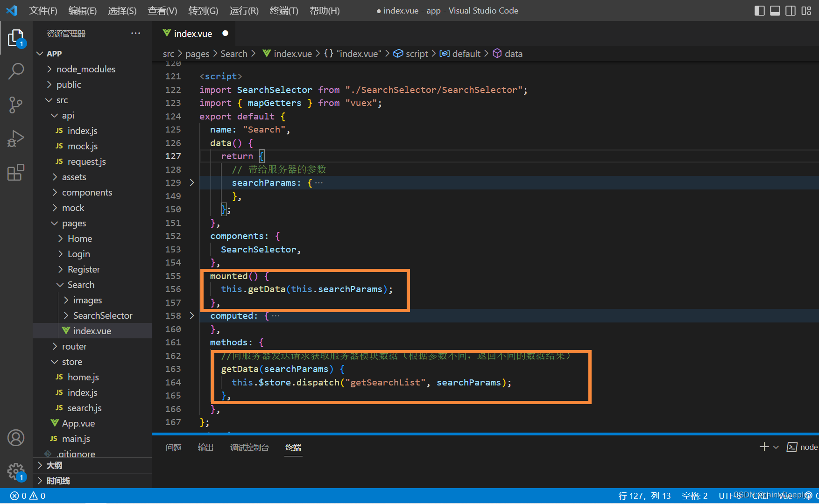This screenshot has height=504, width=819.
Task: Open the 查看(V) menu
Action: click(x=162, y=11)
